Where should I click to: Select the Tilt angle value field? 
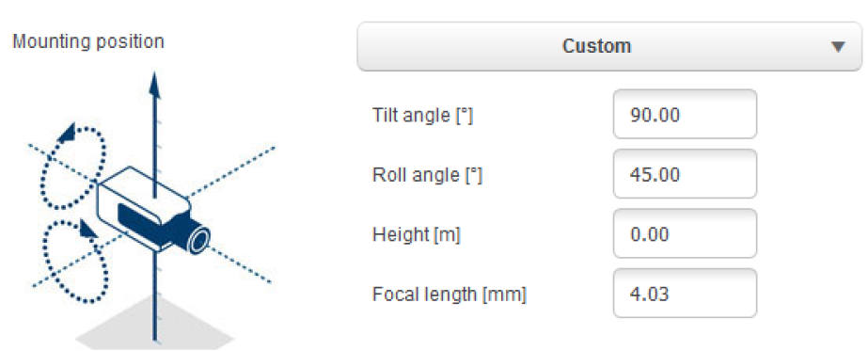point(685,115)
